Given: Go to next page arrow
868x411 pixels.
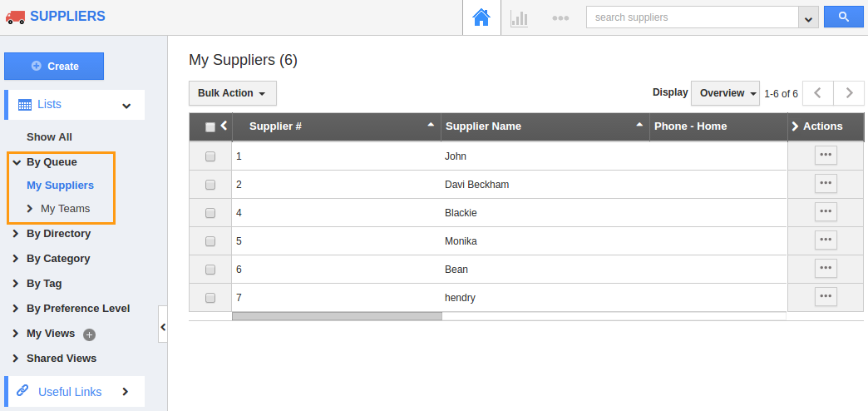Looking at the screenshot, I should pyautogui.click(x=849, y=93).
